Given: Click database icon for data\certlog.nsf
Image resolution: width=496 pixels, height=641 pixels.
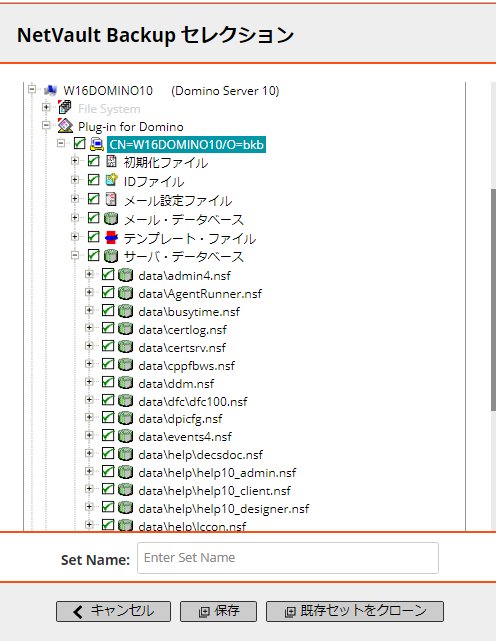Looking at the screenshot, I should pos(126,329).
